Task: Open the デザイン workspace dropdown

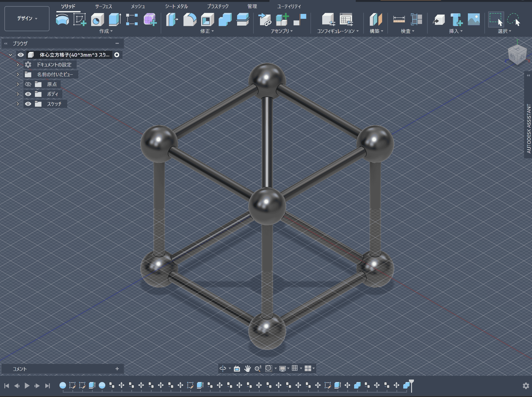Action: click(27, 19)
